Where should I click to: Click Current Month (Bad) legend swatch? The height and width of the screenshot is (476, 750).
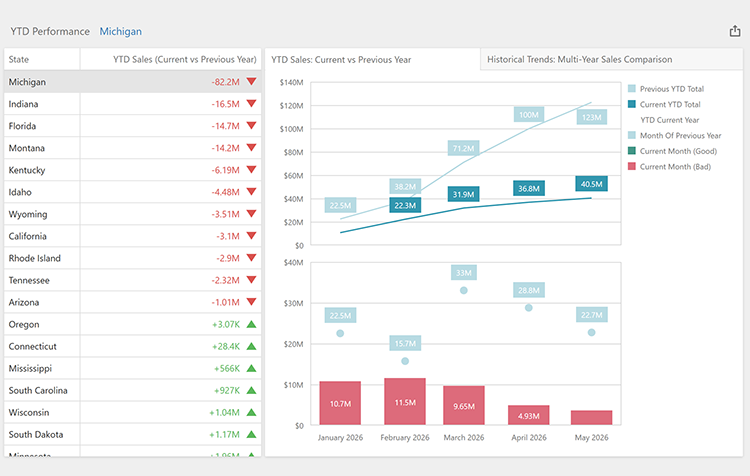point(631,166)
